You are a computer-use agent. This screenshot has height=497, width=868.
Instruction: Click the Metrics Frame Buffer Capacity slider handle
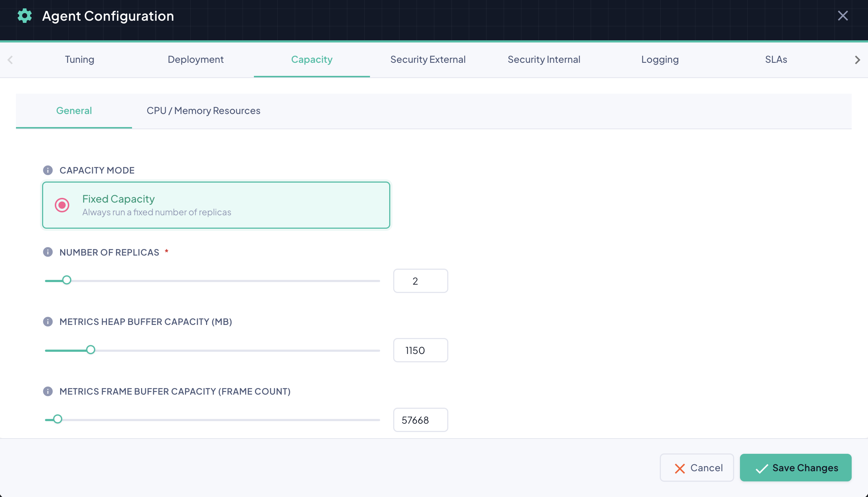click(x=58, y=419)
